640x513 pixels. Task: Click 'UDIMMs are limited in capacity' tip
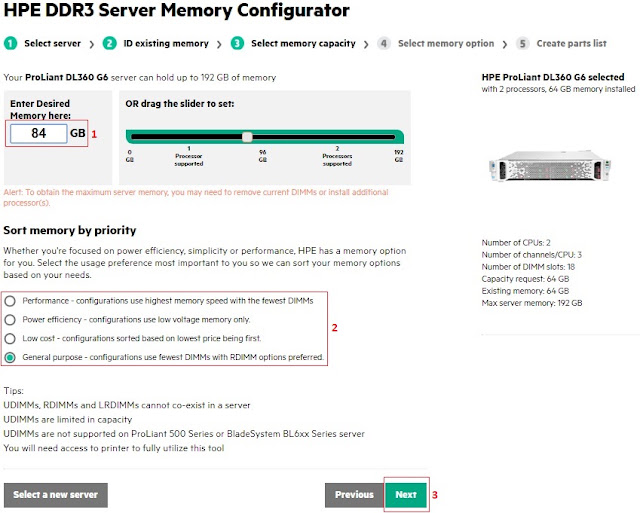pos(68,420)
